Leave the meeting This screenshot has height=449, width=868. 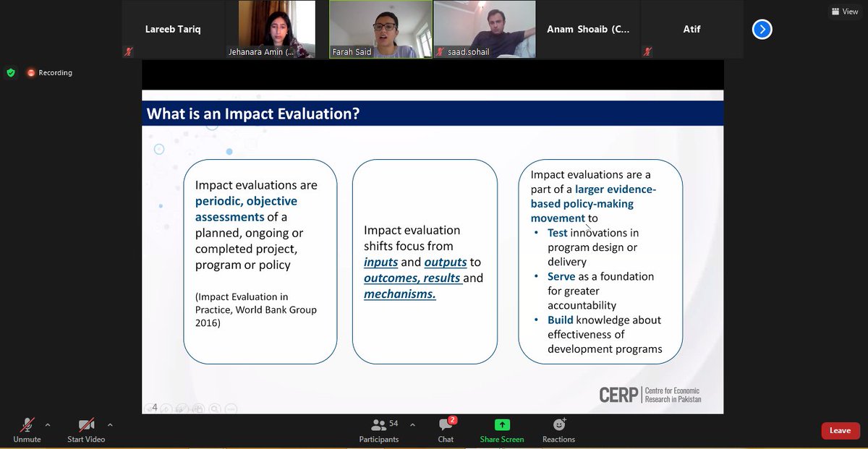click(840, 430)
